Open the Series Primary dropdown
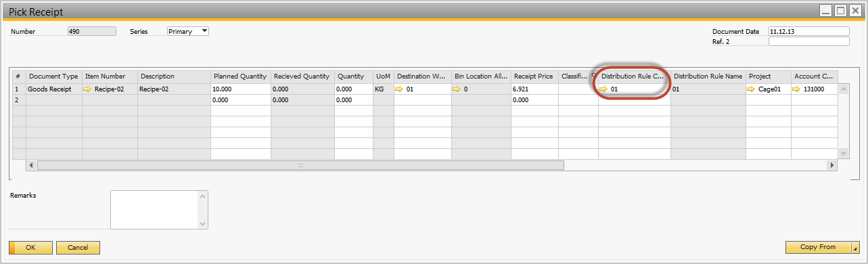Image resolution: width=868 pixels, height=264 pixels. (204, 31)
